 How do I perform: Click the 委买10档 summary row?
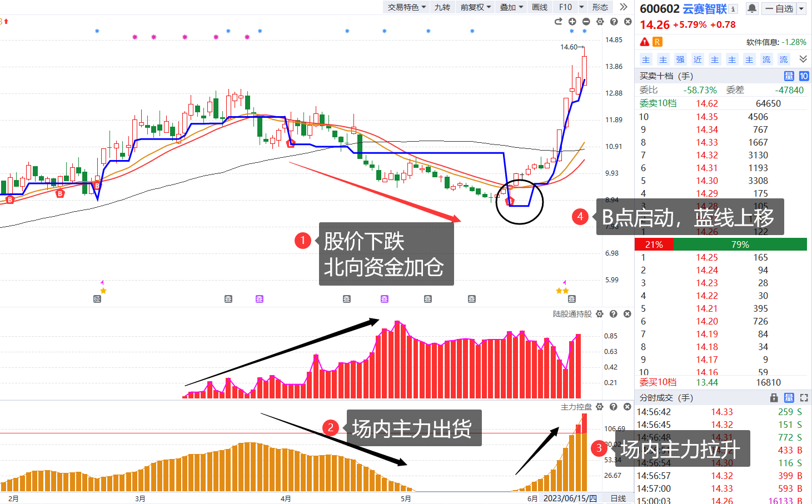click(x=721, y=382)
